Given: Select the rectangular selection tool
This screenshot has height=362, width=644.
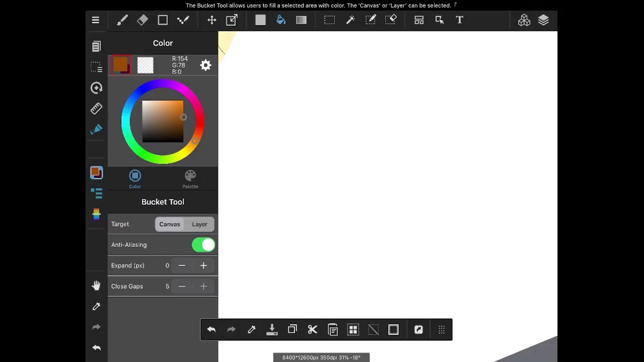Looking at the screenshot, I should 330,20.
